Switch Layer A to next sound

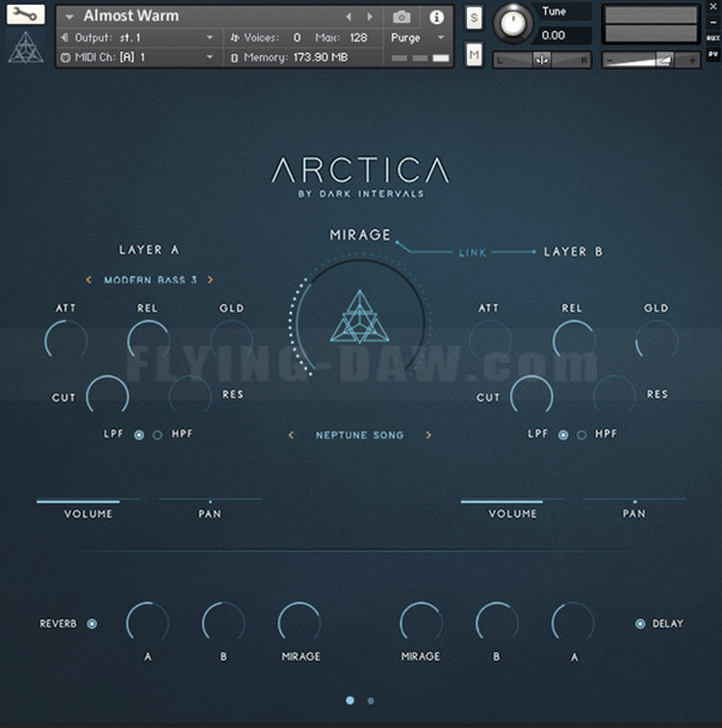point(210,279)
